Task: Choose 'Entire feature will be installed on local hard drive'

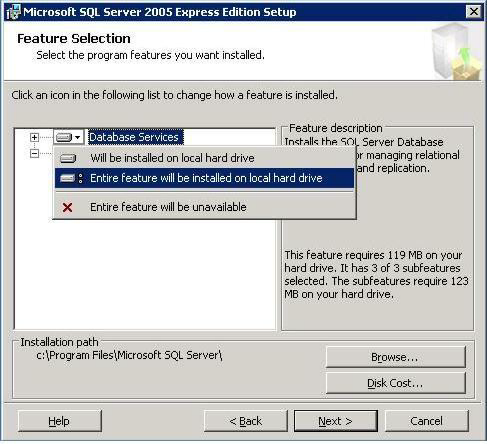Action: 206,178
